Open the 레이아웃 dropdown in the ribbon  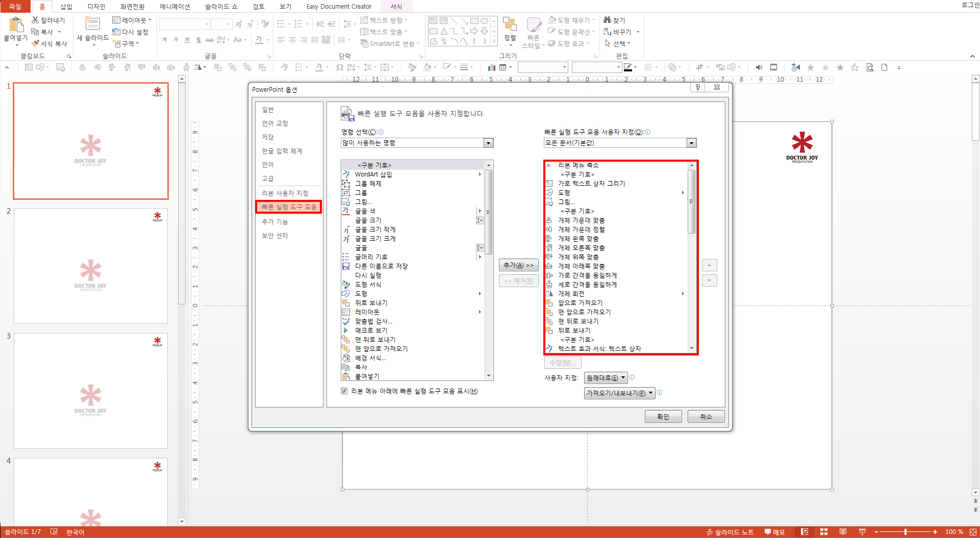(132, 20)
